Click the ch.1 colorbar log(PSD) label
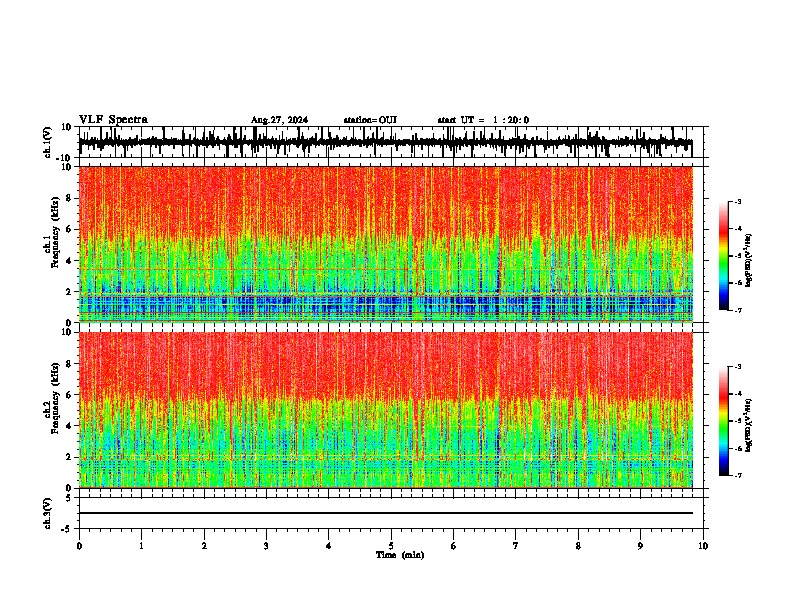 [749, 261]
